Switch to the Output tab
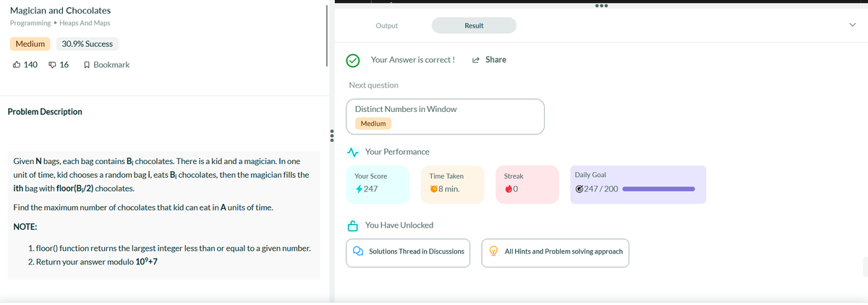 tap(386, 26)
